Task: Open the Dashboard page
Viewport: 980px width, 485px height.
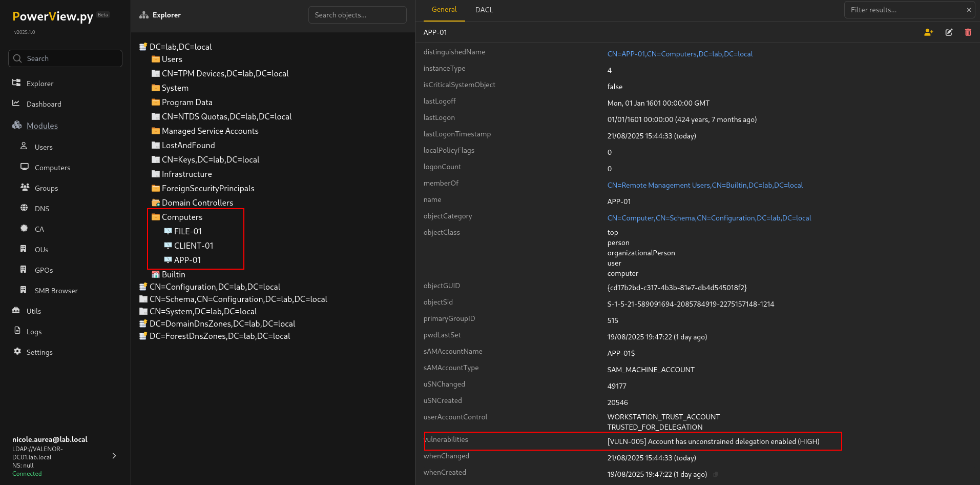Action: (44, 104)
